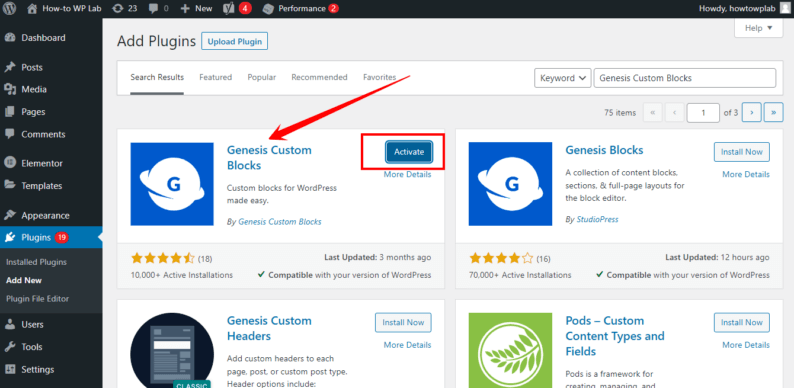Click the Tools wrench icon
The image size is (794, 388).
(x=10, y=347)
